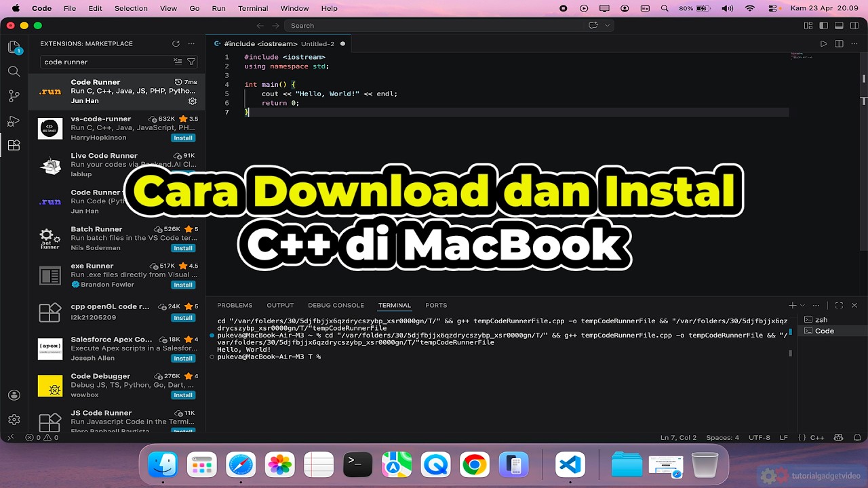Open the Accounts icon in activity bar

coord(14,395)
